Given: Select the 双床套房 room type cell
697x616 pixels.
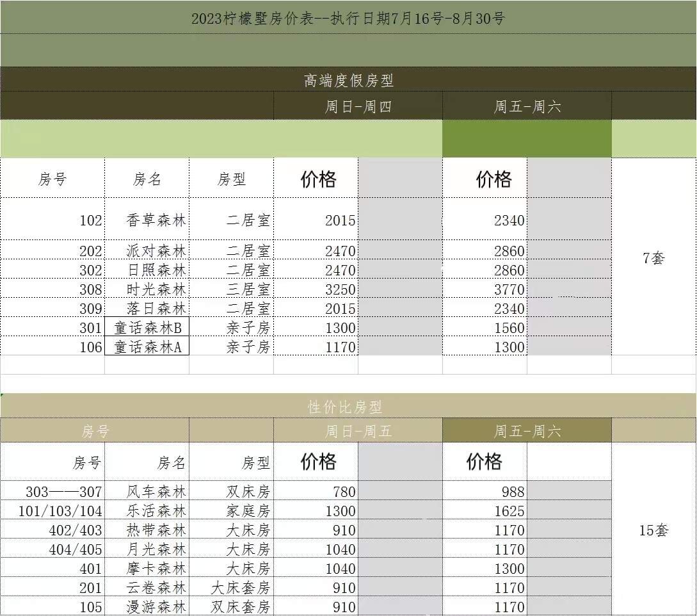Looking at the screenshot, I should coord(232,607).
